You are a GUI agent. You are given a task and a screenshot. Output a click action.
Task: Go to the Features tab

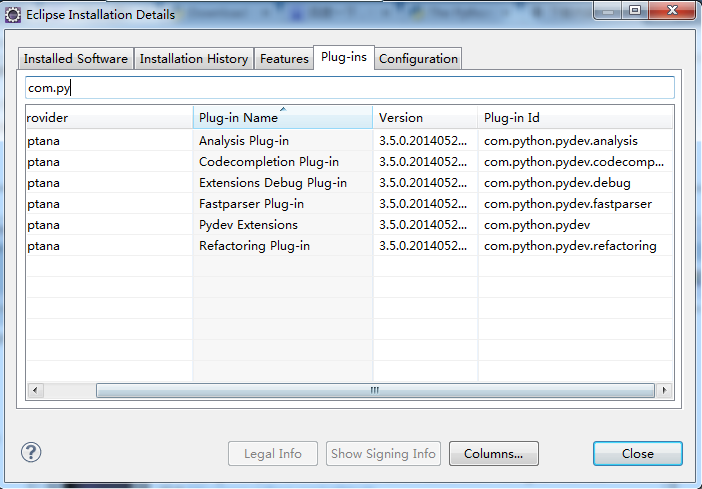tap(284, 59)
